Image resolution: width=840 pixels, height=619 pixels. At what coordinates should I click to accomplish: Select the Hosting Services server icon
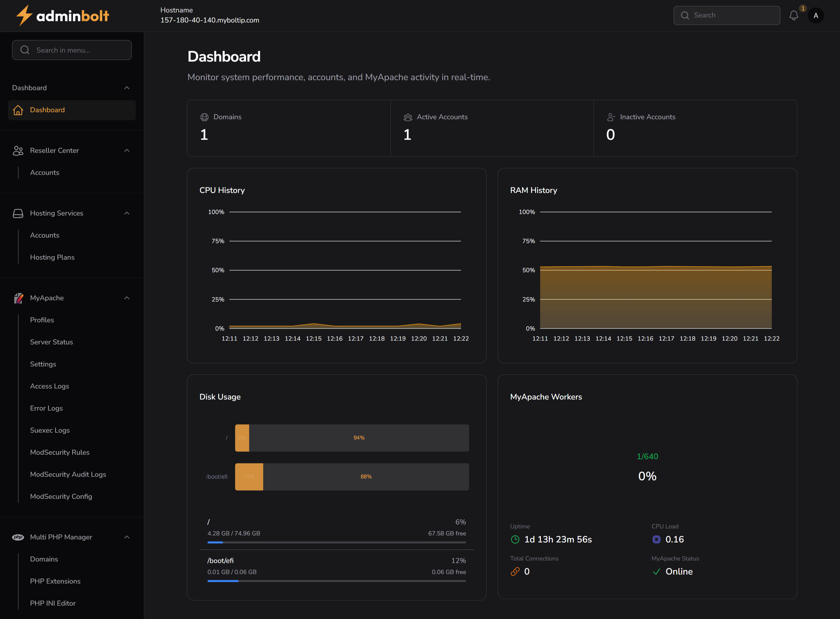coord(18,213)
